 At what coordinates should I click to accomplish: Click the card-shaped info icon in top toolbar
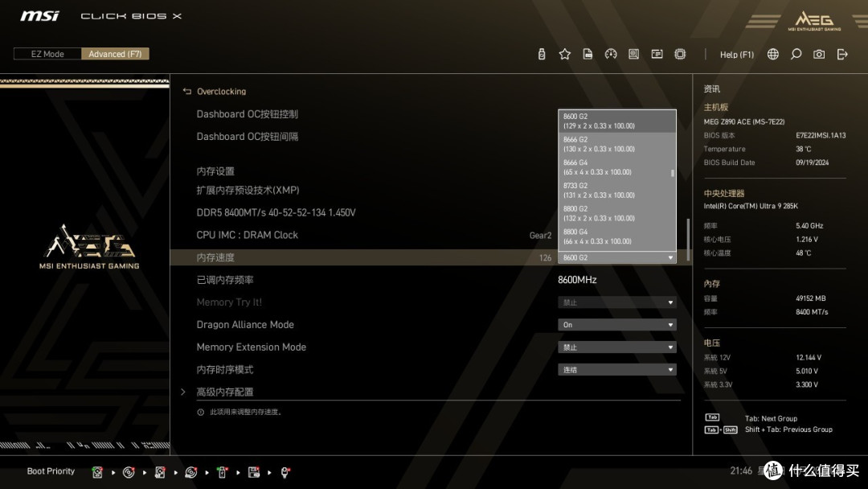(x=657, y=54)
